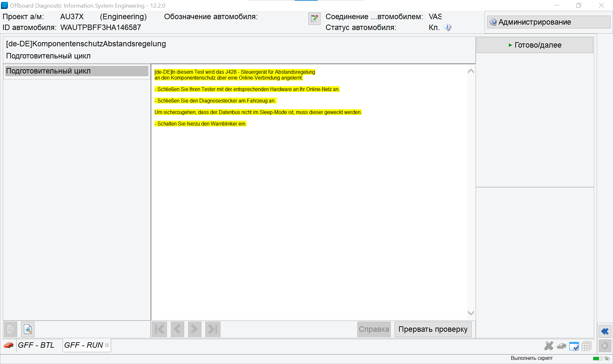The height and width of the screenshot is (364, 613).
Task: Click the red car icon beside GFF - BTL
Action: coord(9,345)
